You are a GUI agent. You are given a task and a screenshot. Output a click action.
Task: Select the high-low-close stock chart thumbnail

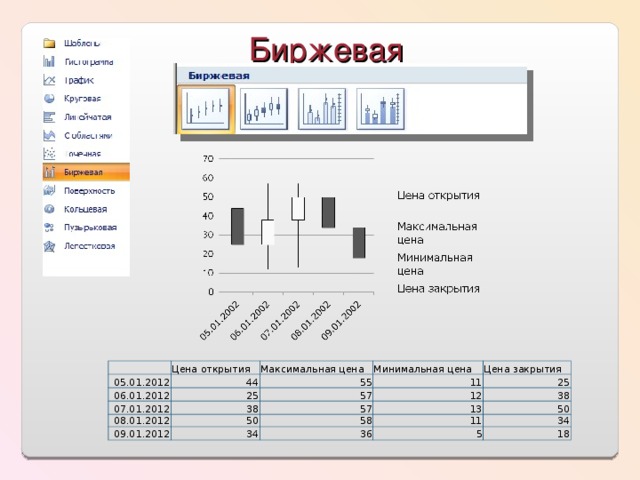coord(206,109)
